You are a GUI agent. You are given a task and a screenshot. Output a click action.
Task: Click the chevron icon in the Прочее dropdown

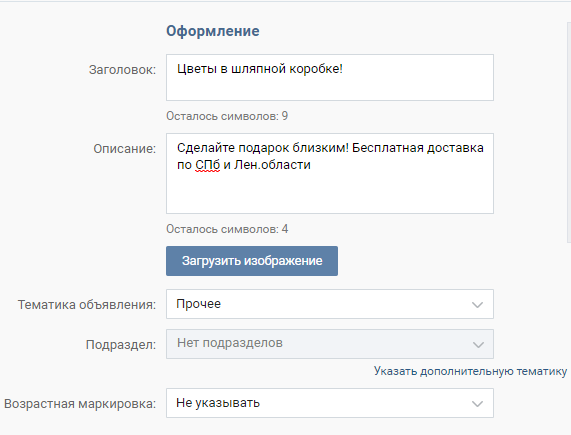coord(477,305)
